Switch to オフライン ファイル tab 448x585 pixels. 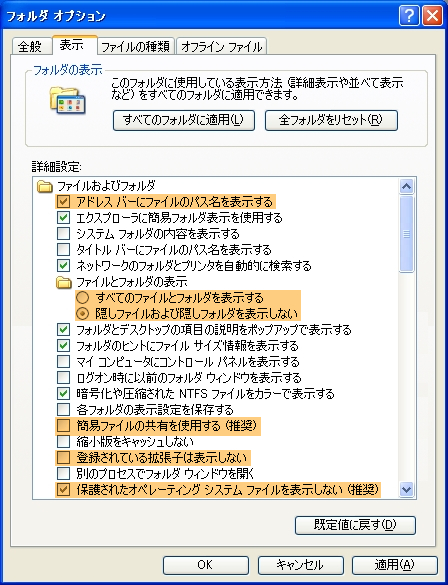click(222, 46)
